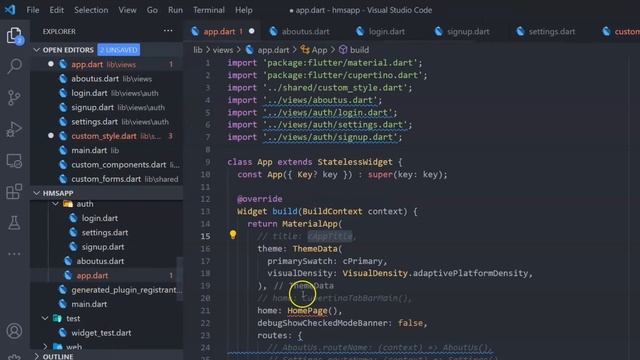Screen dimensions: 640x360
Task: Expand the web folder in tree
Action: [x=45, y=347]
